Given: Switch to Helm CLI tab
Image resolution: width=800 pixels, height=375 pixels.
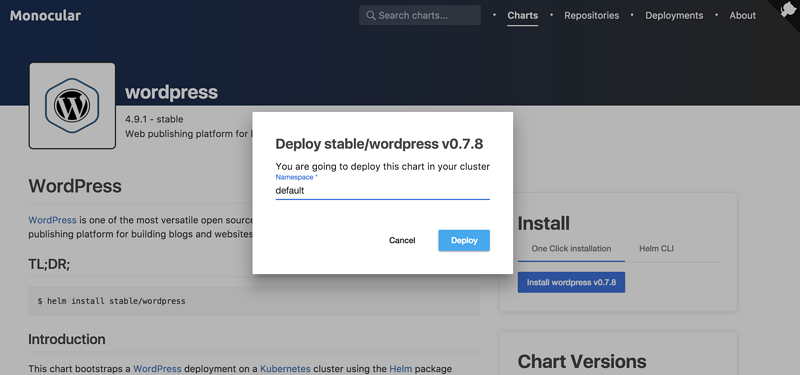Looking at the screenshot, I should pos(657,249).
